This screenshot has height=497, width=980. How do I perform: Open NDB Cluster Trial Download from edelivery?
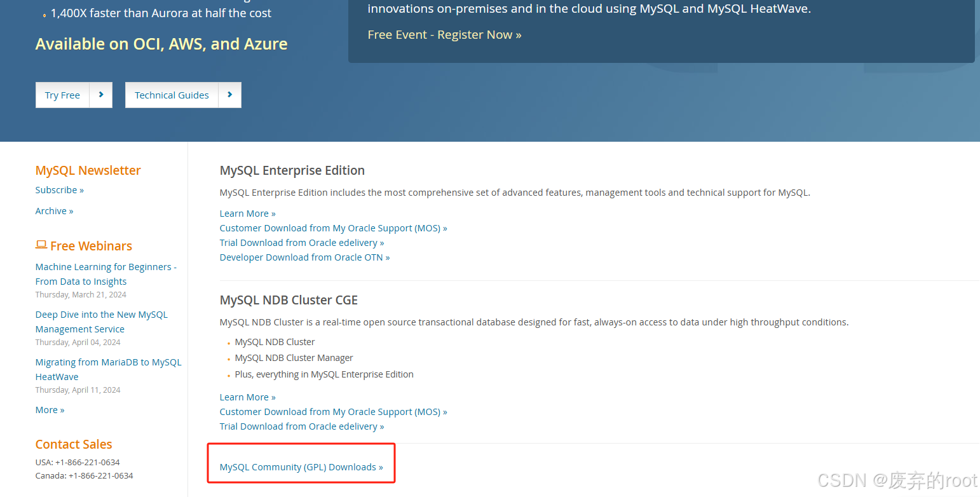click(x=302, y=426)
